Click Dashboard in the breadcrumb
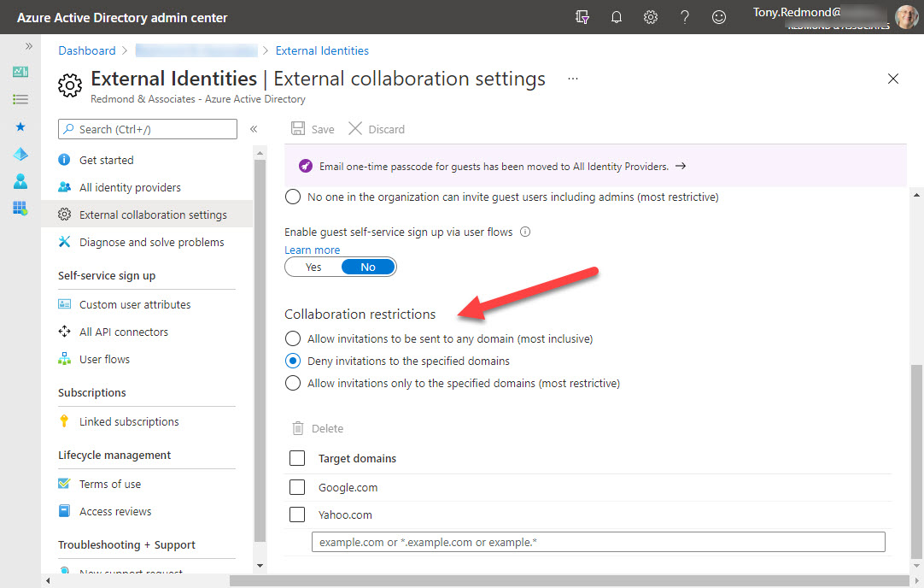This screenshot has width=924, height=588. pyautogui.click(x=86, y=50)
